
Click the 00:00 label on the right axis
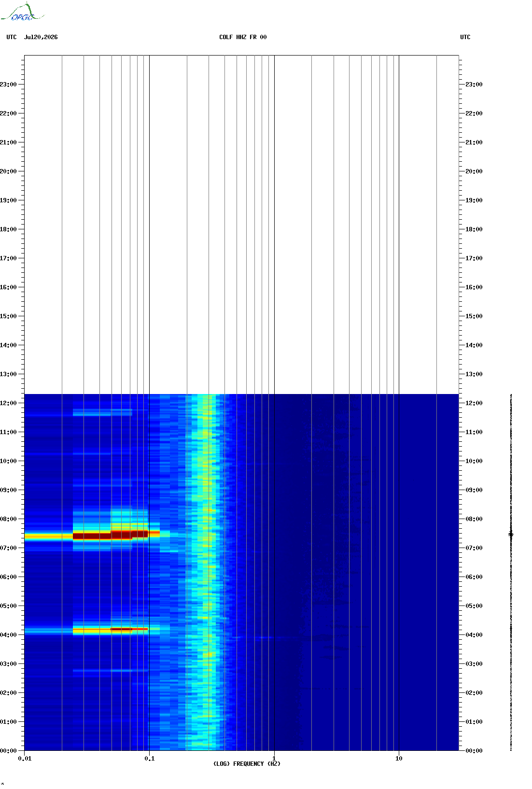(x=474, y=751)
